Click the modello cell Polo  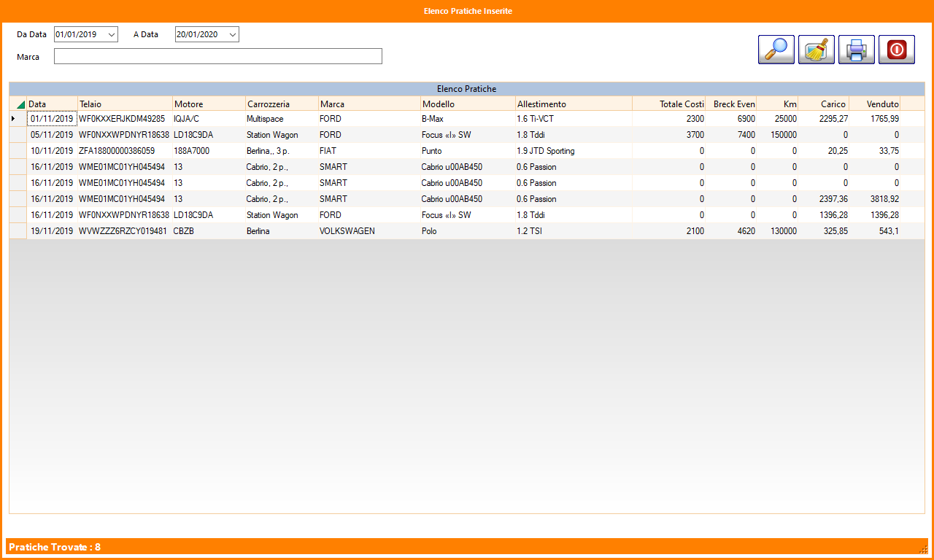click(x=468, y=230)
